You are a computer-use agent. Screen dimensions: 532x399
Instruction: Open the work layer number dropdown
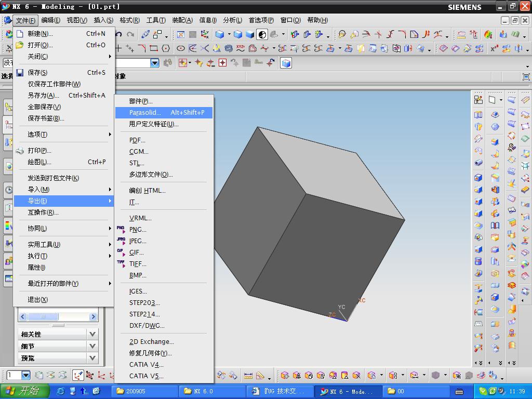pos(25,375)
